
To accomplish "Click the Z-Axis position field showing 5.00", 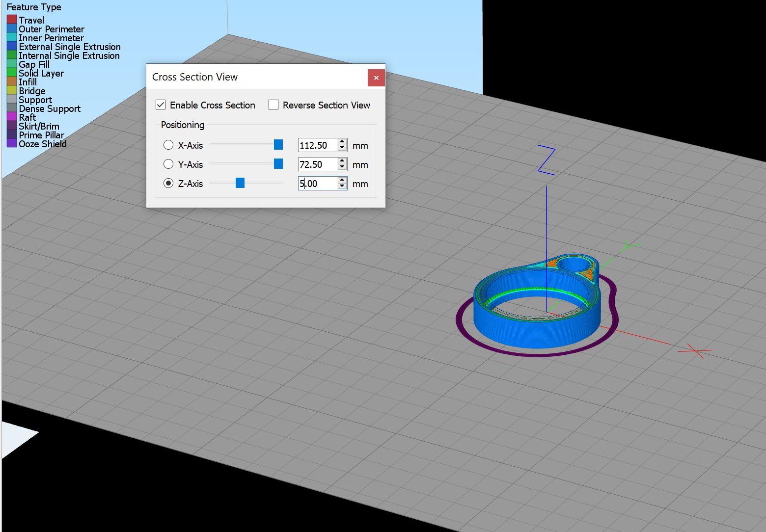I will pos(318,183).
